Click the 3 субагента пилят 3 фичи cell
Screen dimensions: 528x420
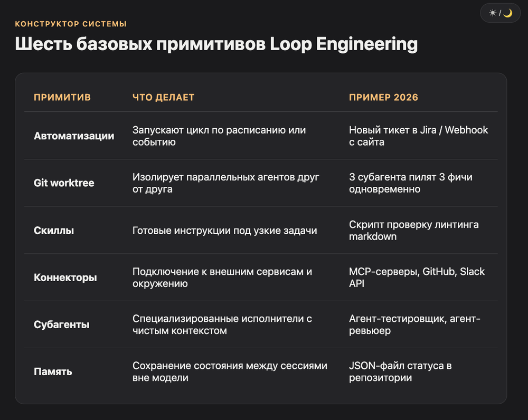411,183
